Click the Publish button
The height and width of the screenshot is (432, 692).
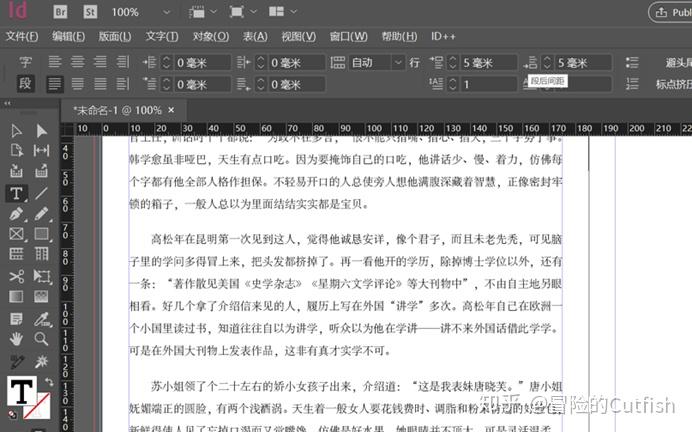[x=671, y=12]
